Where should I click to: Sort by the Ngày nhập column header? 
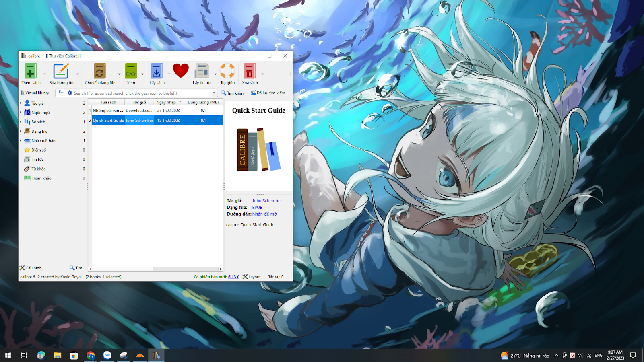(x=169, y=102)
